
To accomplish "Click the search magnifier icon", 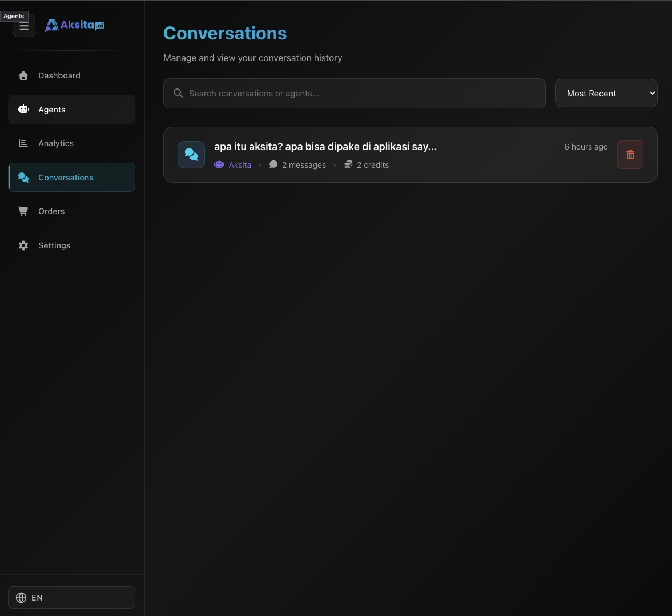I will coord(178,93).
